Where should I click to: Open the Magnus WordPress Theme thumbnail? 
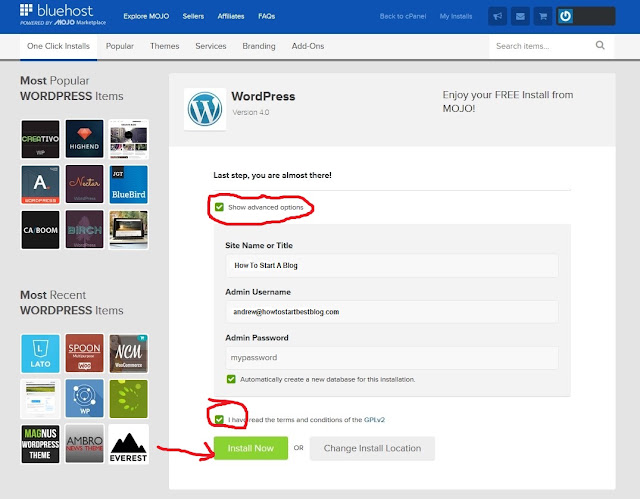[40, 444]
